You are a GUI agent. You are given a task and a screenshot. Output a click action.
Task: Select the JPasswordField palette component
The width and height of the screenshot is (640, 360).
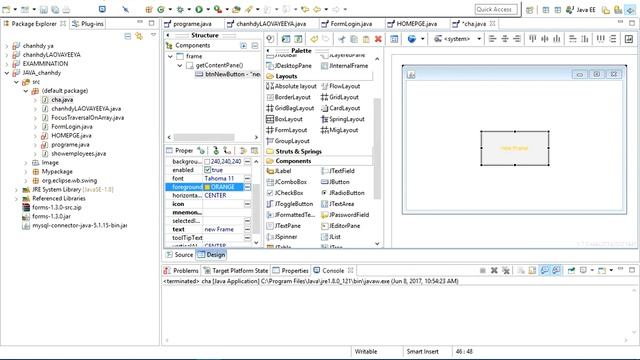click(345, 215)
